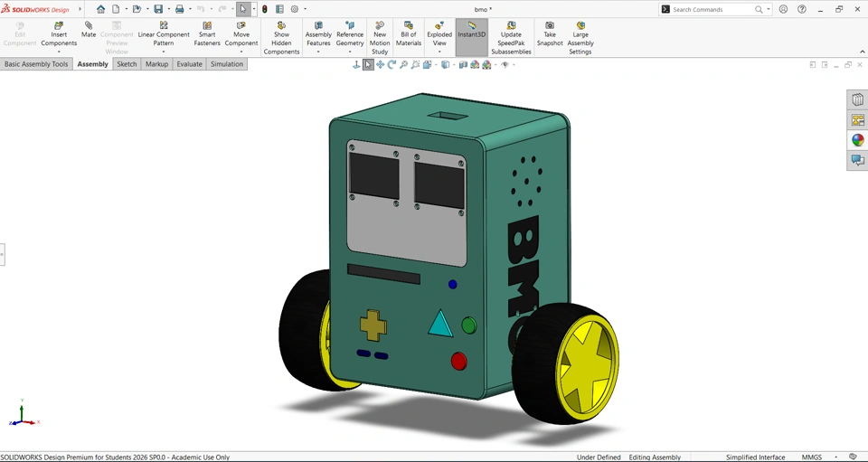The height and width of the screenshot is (462, 868).
Task: Select the Assembly tab
Action: click(x=92, y=64)
